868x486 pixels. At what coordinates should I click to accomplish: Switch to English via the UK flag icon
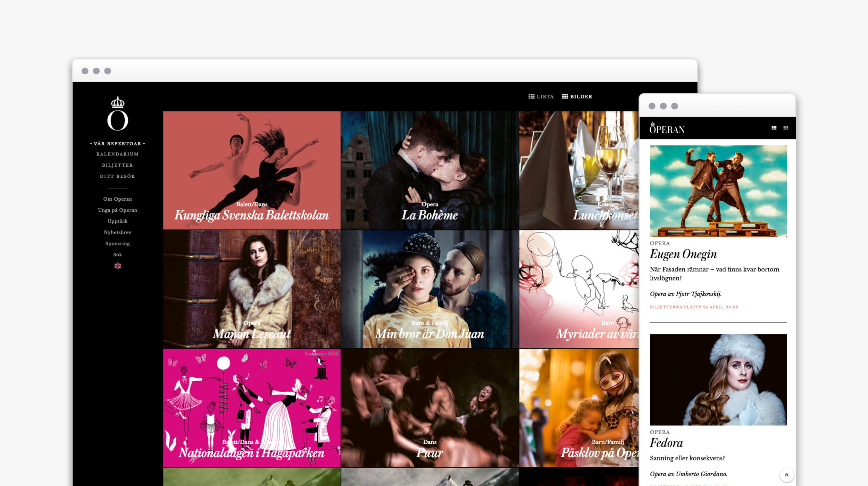[x=118, y=266]
